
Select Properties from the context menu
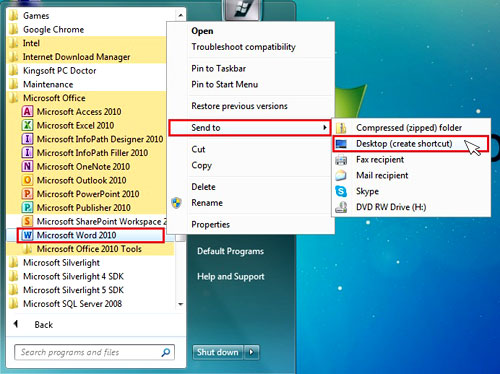coord(211,224)
